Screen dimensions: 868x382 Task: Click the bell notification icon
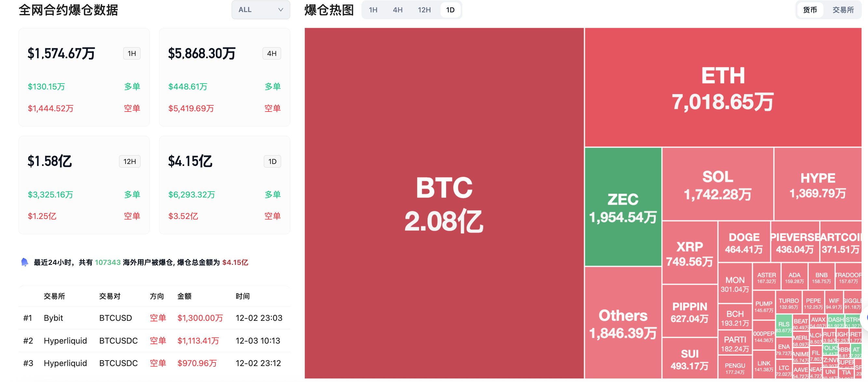point(25,262)
